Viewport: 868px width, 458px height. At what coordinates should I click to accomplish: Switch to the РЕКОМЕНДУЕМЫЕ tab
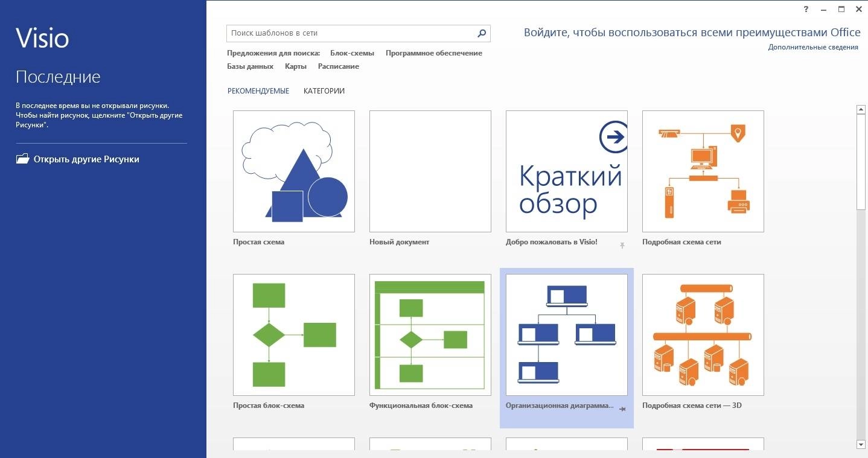coord(258,91)
